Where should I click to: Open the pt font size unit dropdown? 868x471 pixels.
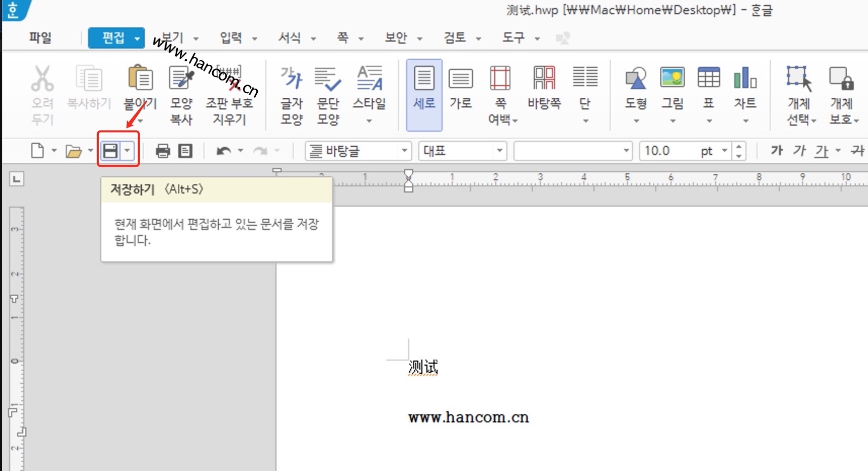[725, 151]
